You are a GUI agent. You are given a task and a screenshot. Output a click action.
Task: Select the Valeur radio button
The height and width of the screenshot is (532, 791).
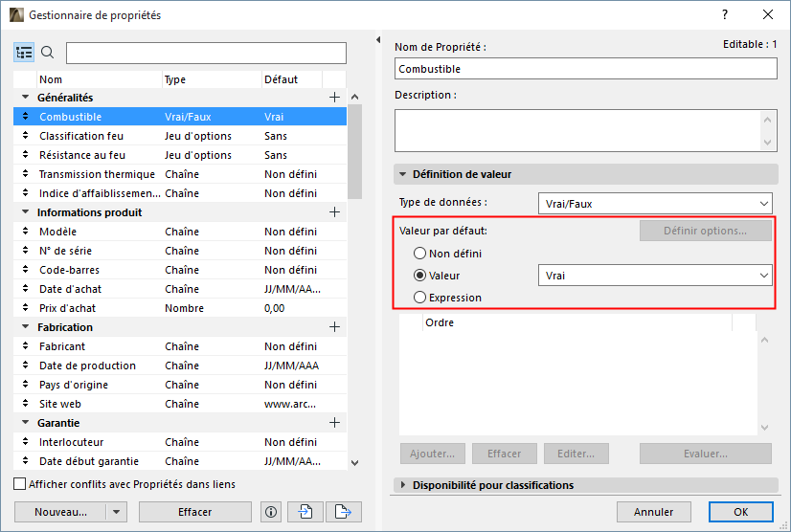419,276
